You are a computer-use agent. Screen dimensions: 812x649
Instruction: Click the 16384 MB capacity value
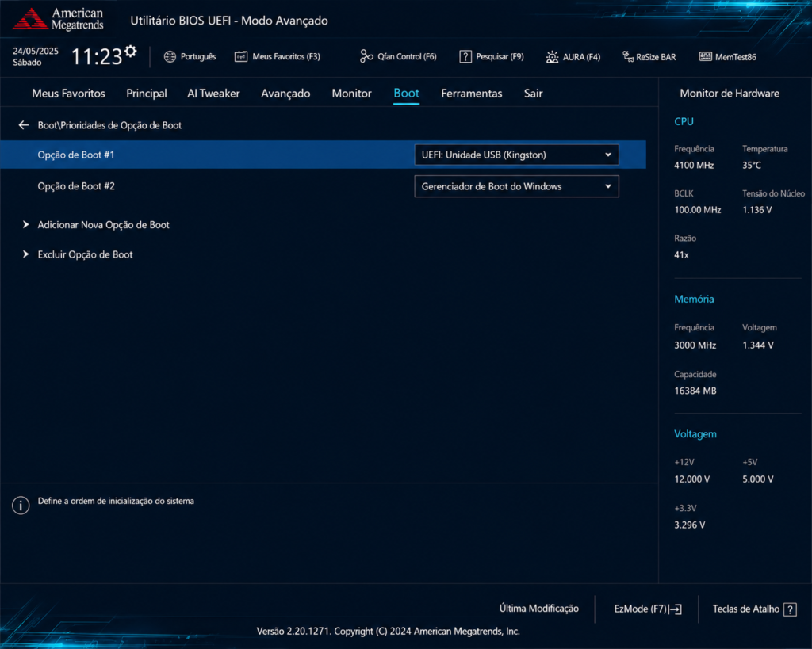coord(695,391)
